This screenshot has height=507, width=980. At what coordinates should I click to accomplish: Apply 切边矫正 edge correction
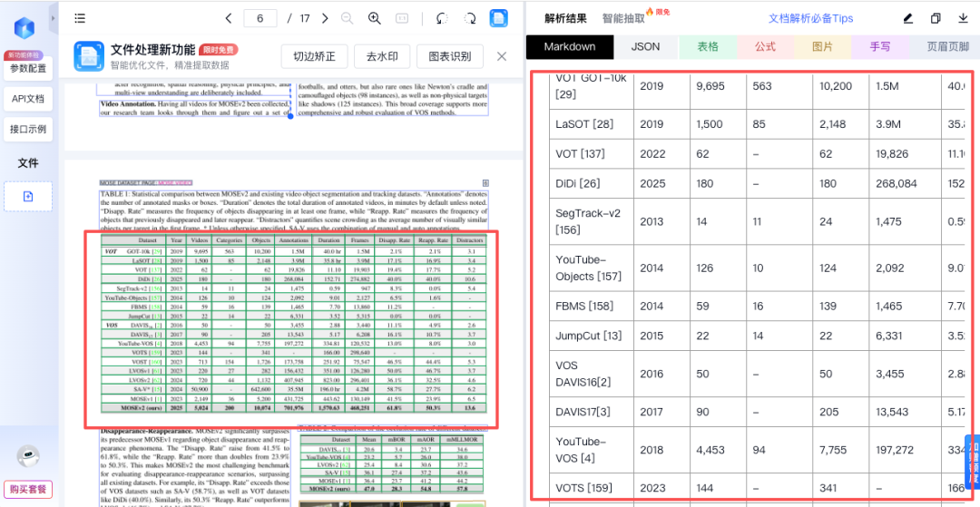pos(314,57)
